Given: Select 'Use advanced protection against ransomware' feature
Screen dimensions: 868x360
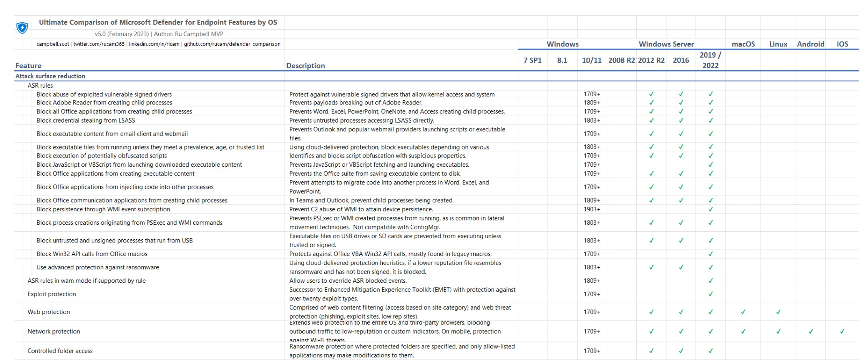Looking at the screenshot, I should point(98,267).
